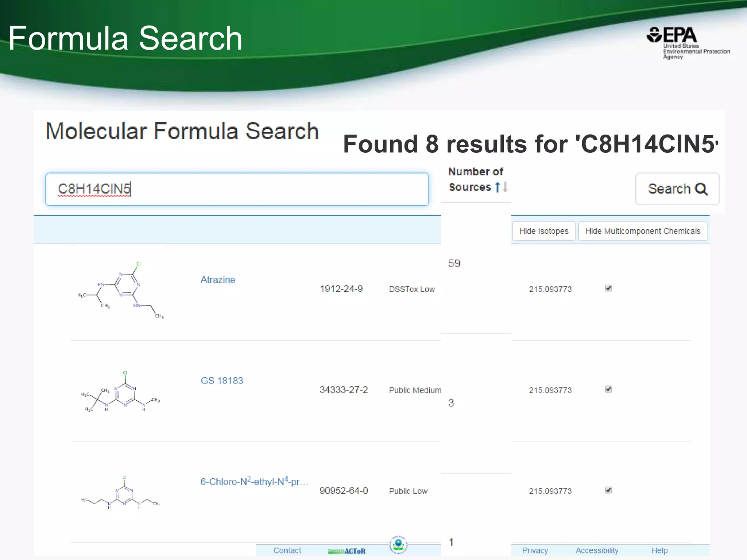Select CAS number 1912-24-9
The image size is (747, 560).
tap(341, 289)
